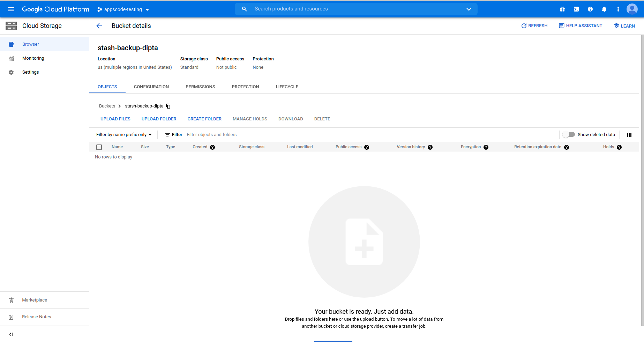Viewport: 644px width, 342px height.
Task: Click the gift free trial icon
Action: coord(562,9)
